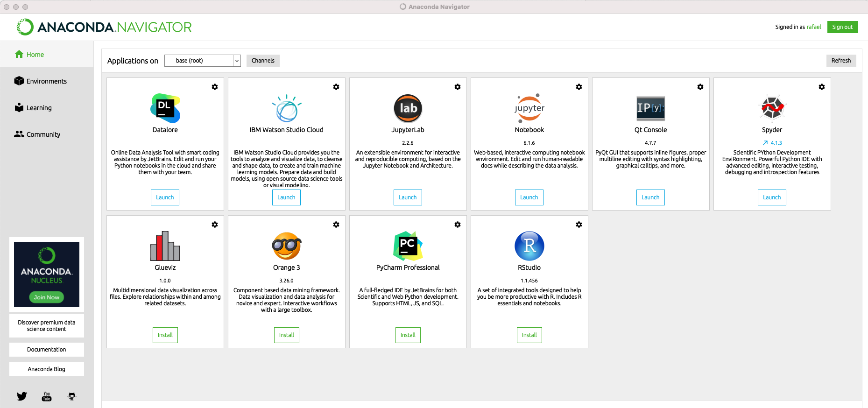The height and width of the screenshot is (408, 868).
Task: Click the RStudio version 1.1.456 text
Action: 529,281
